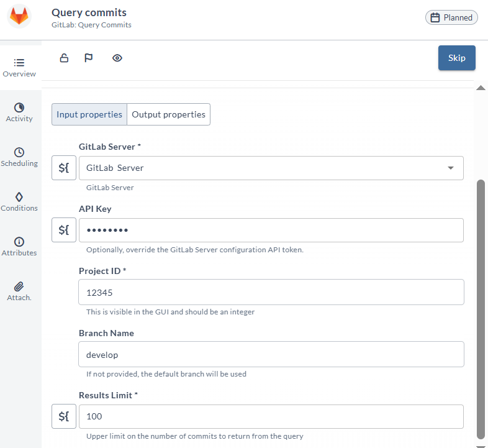Click the GitLab fox logo icon
The image size is (488, 448).
click(19, 16)
